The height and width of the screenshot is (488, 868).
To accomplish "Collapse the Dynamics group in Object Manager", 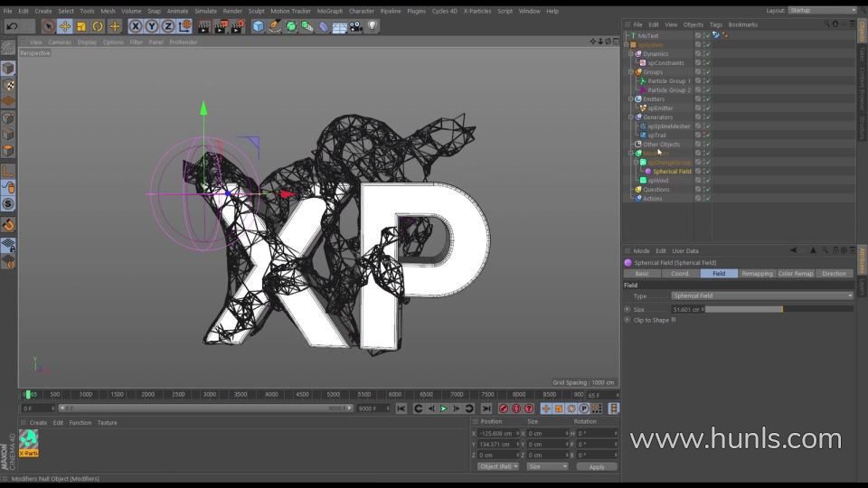I will click(x=631, y=53).
